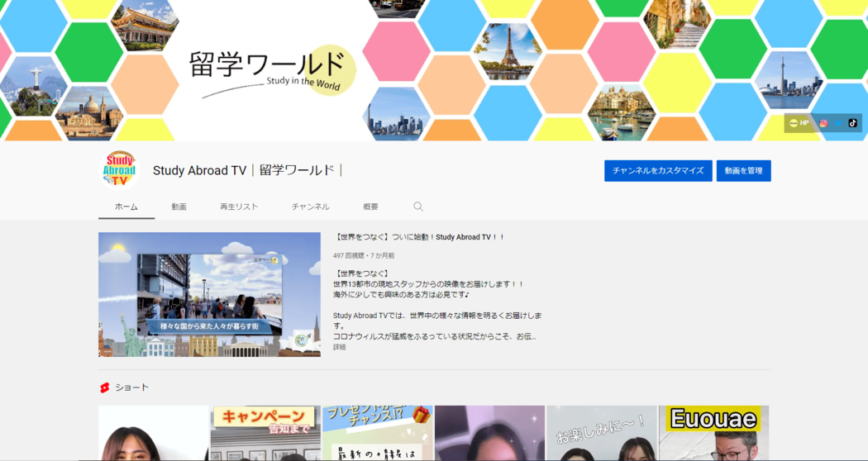Open the HP homepage link in banner
The height and width of the screenshot is (461, 868).
[x=799, y=123]
